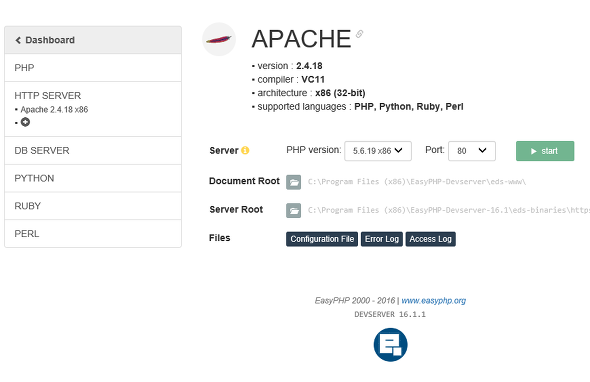
Task: Click the Server Root folder icon
Action: tap(293, 210)
